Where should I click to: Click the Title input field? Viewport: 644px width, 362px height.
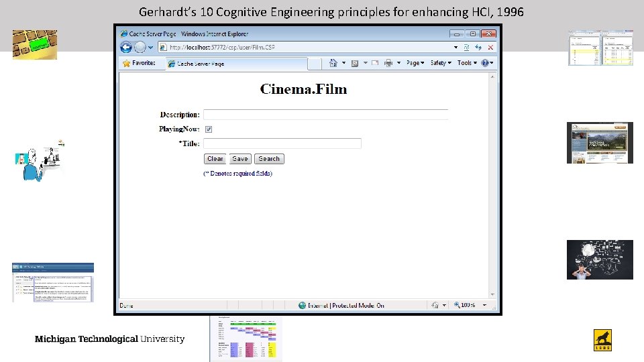tap(282, 143)
